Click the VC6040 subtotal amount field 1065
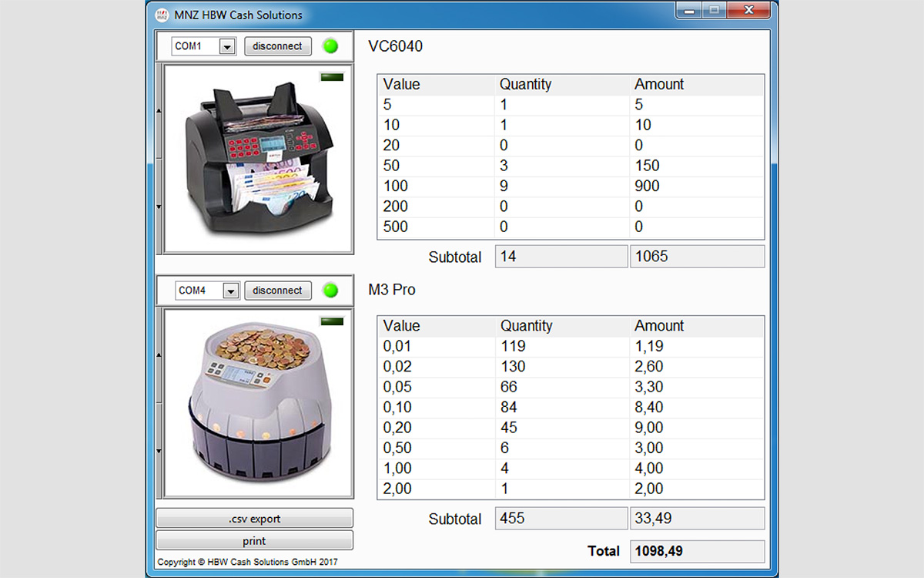Image resolution: width=924 pixels, height=578 pixels. pyautogui.click(x=697, y=257)
